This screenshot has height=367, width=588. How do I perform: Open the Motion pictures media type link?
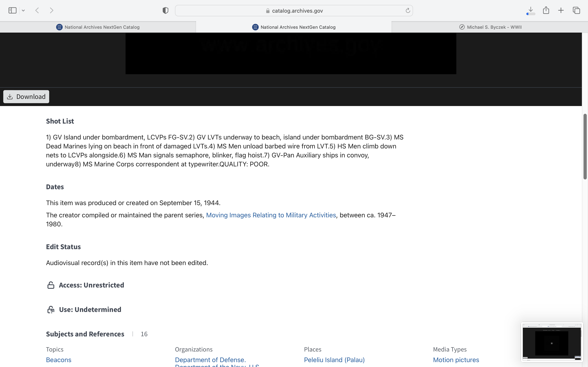456,360
